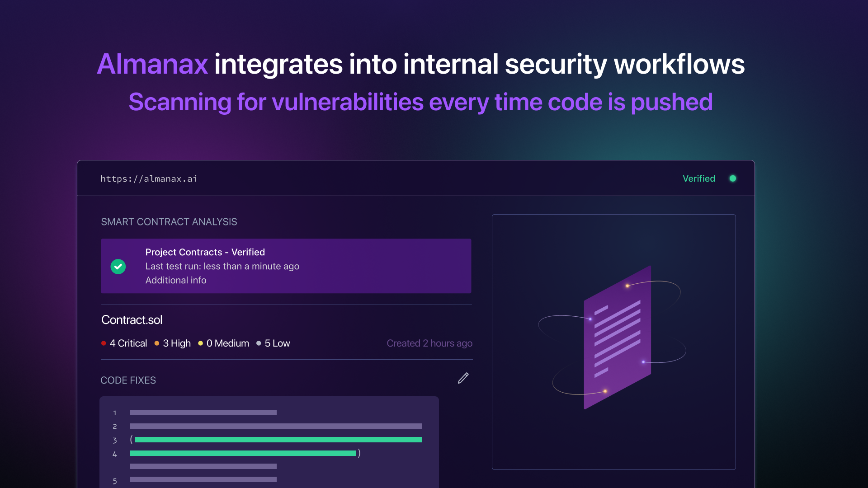Click the 4 Critical findings label

pyautogui.click(x=128, y=343)
